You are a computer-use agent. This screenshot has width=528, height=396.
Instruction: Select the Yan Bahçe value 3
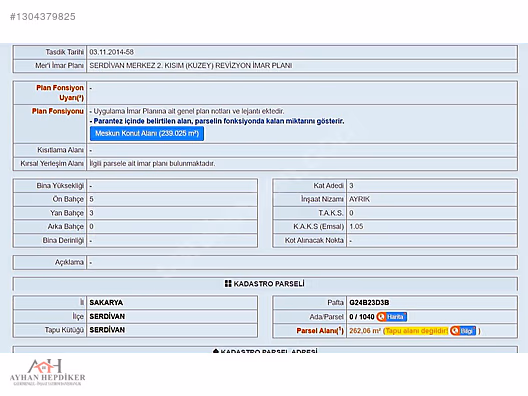click(x=91, y=213)
